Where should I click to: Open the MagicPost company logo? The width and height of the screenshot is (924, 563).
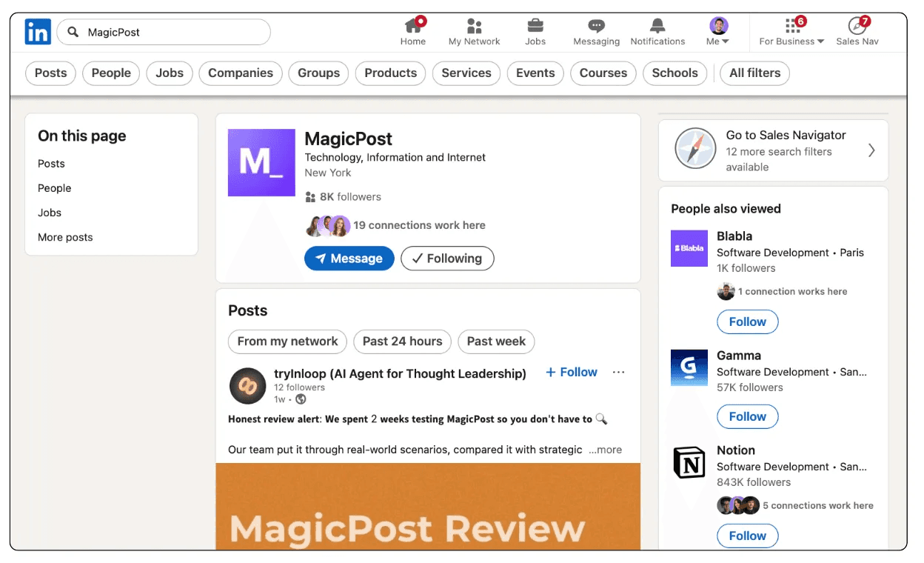(x=261, y=163)
